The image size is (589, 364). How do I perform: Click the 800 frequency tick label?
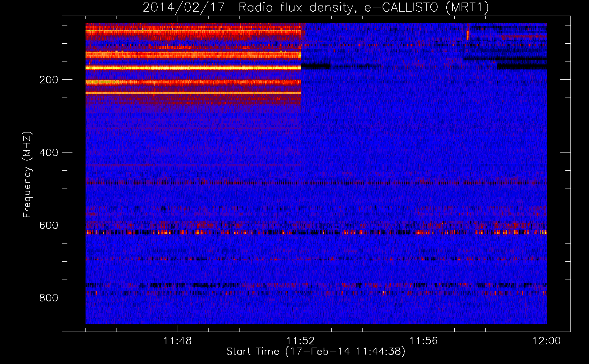tap(49, 298)
